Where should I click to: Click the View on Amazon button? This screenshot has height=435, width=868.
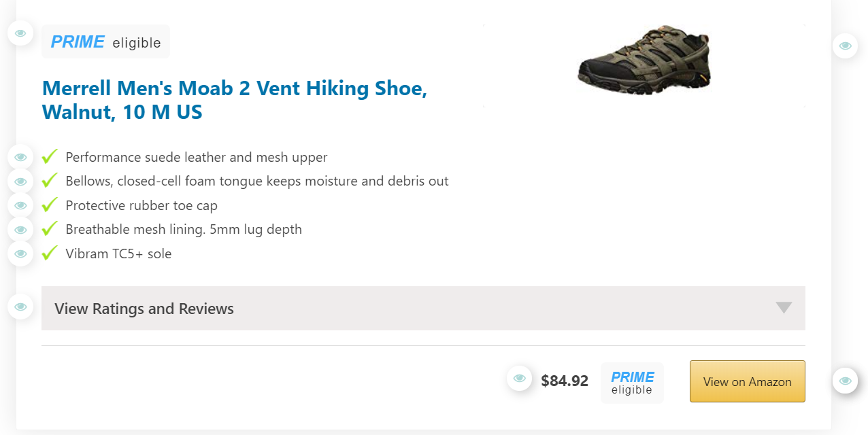747,381
